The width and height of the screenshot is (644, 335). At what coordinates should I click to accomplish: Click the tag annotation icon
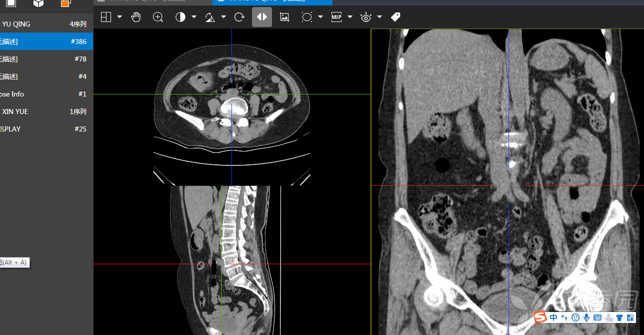[395, 17]
